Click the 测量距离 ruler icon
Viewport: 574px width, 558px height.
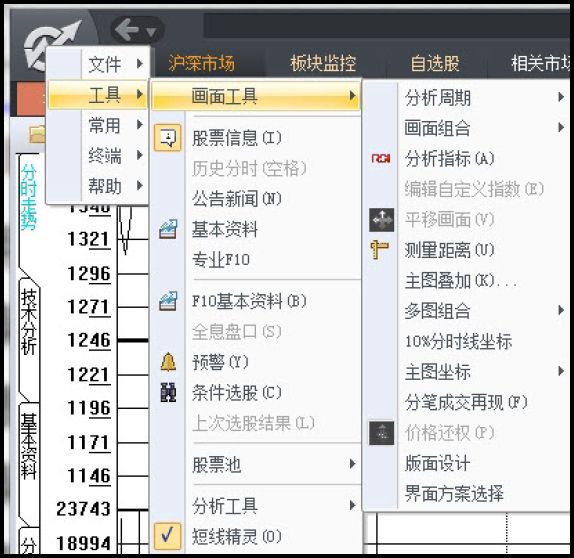(380, 250)
